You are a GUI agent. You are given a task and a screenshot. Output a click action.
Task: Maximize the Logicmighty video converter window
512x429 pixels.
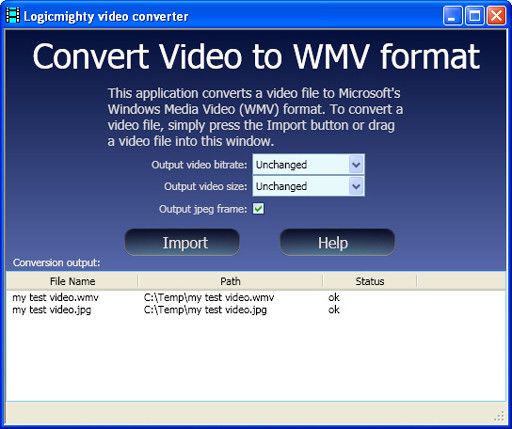click(474, 16)
